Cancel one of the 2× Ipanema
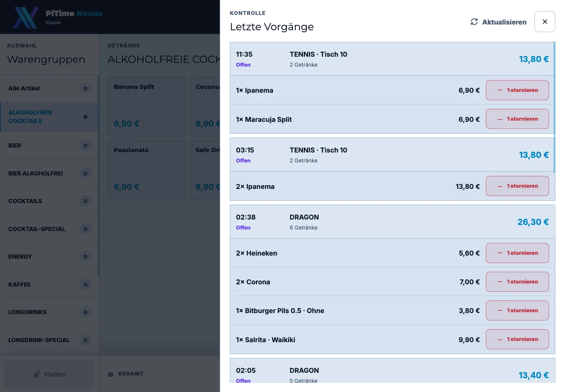This screenshot has width=565, height=392. coord(517,186)
